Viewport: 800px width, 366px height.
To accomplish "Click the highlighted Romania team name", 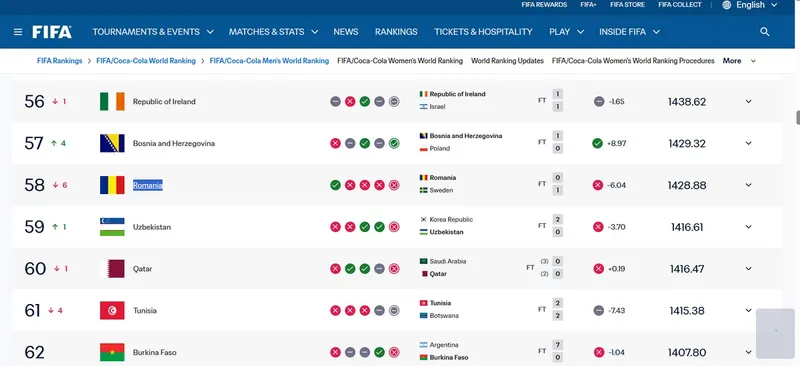I will 147,185.
